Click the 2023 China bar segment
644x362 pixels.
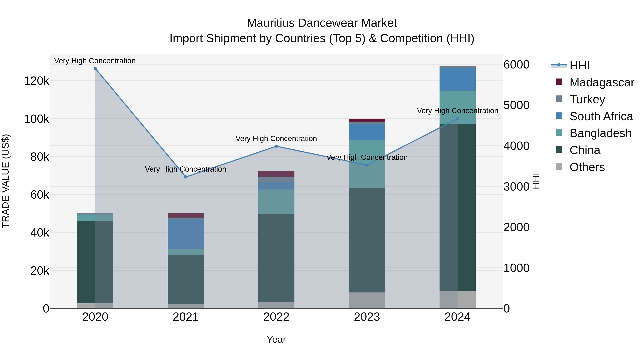click(x=367, y=240)
